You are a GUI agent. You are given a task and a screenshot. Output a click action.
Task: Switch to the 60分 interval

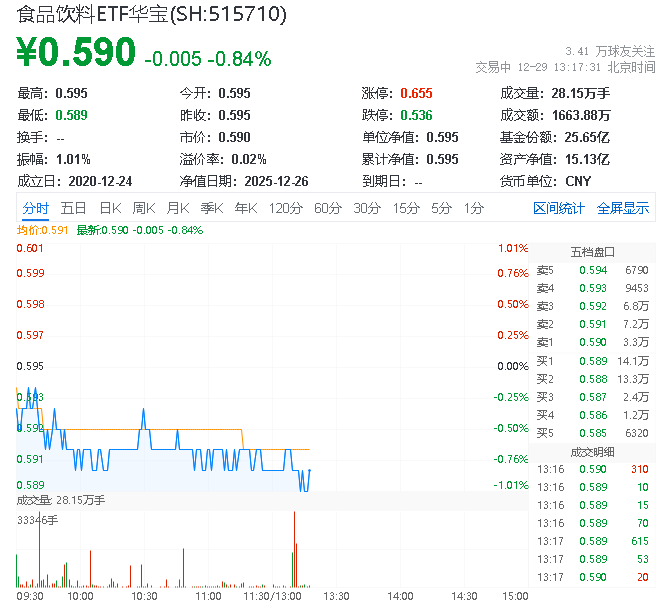tap(327, 208)
